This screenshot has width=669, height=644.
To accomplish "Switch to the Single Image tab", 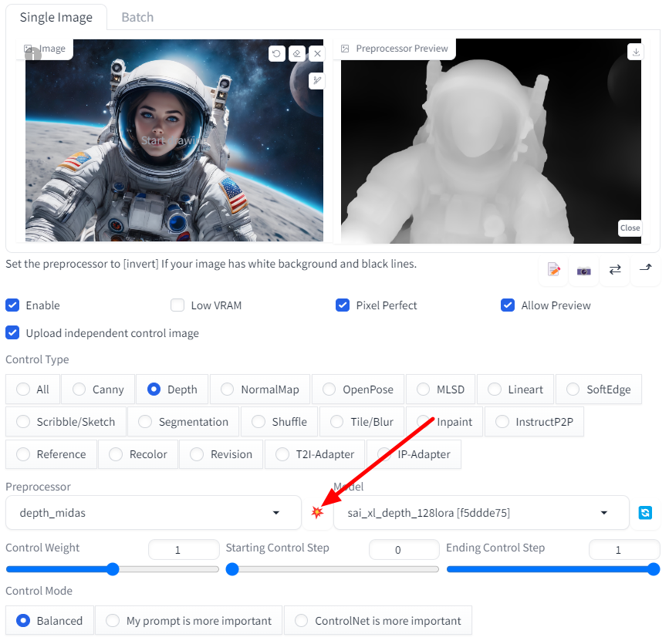I will click(x=56, y=17).
